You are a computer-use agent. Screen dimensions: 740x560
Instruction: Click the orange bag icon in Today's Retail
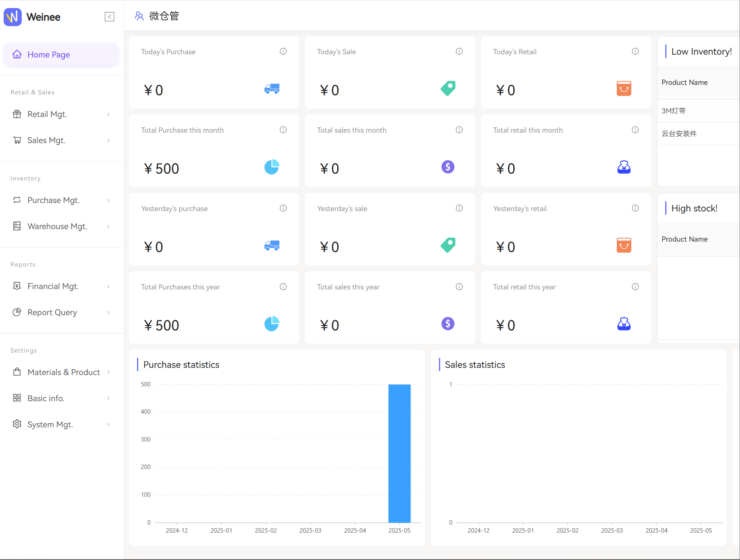point(624,88)
